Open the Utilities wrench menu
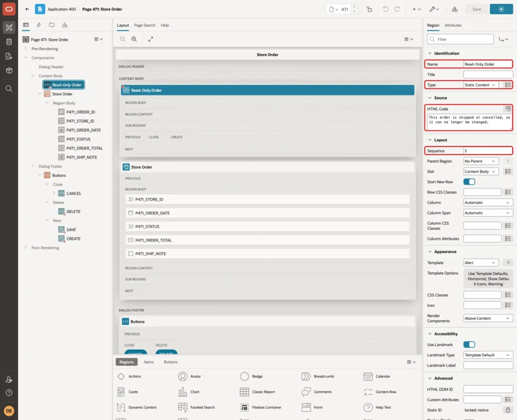 click(434, 9)
